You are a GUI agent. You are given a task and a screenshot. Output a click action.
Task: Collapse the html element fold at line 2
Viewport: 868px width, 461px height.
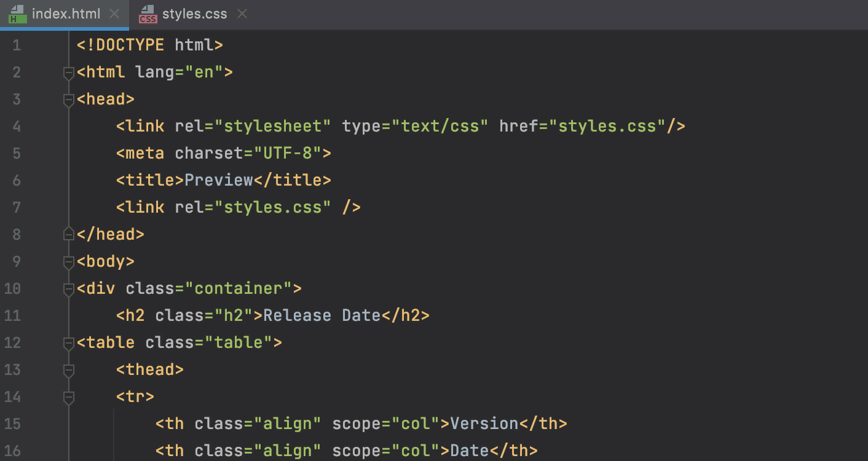68,74
